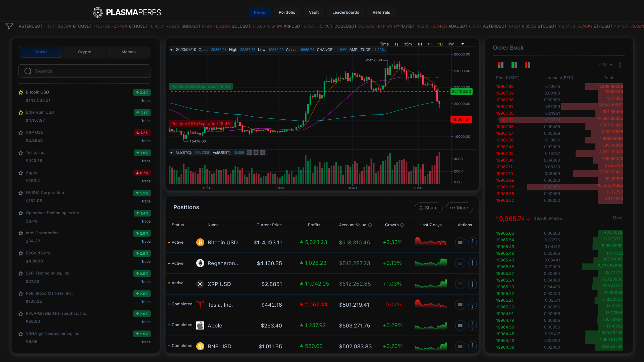The height and width of the screenshot is (362, 644).
Task: Collapse the OHLC info row with the chart arrow
Action: [171, 50]
